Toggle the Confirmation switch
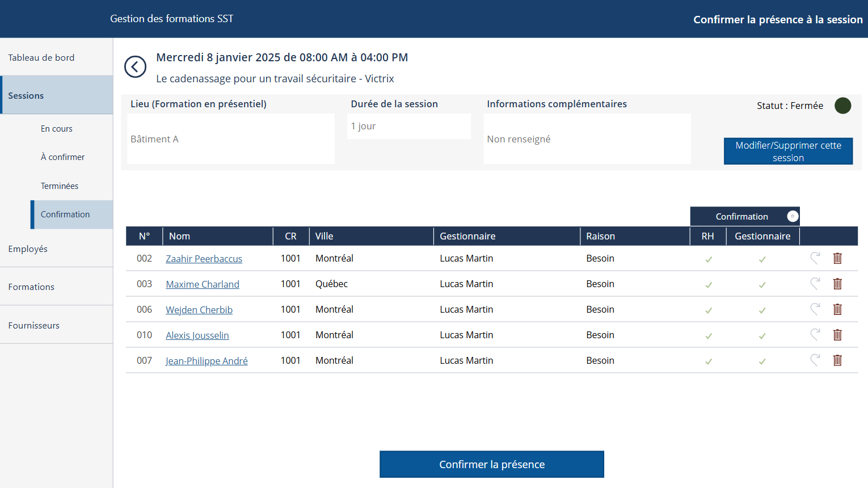The width and height of the screenshot is (868, 488). coord(793,216)
